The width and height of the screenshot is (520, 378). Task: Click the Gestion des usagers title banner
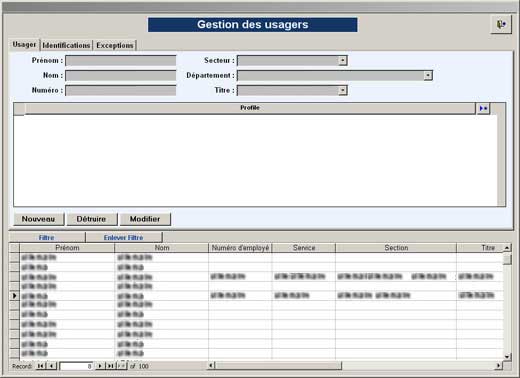(252, 25)
